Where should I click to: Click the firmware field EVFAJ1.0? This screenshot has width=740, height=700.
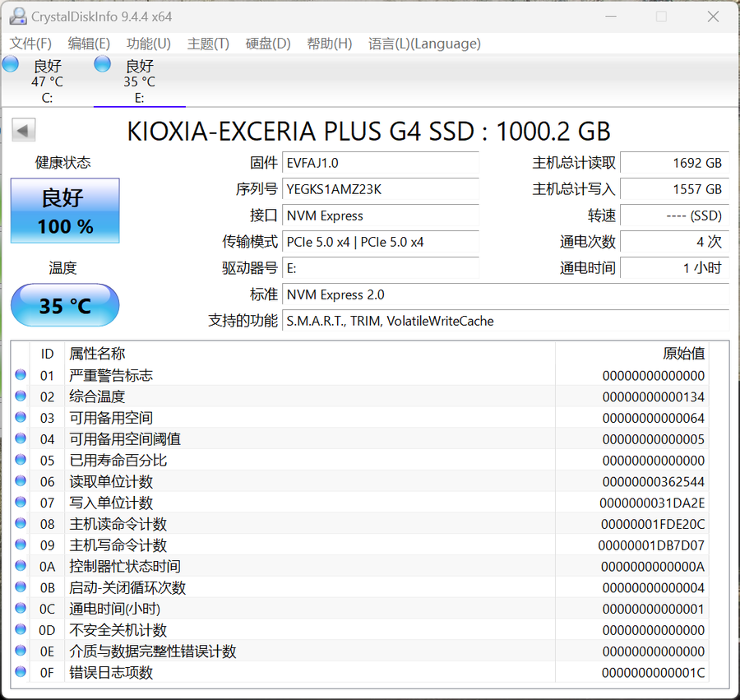381,163
